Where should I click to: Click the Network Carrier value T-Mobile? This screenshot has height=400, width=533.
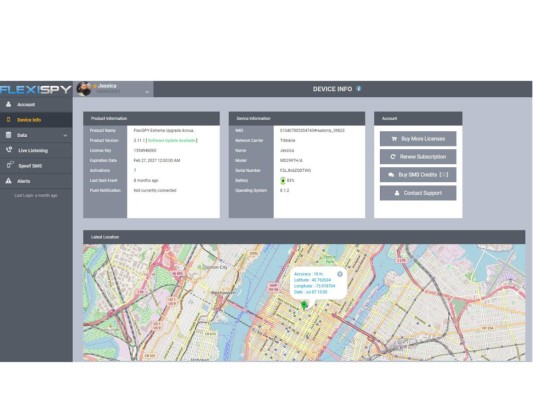point(287,140)
